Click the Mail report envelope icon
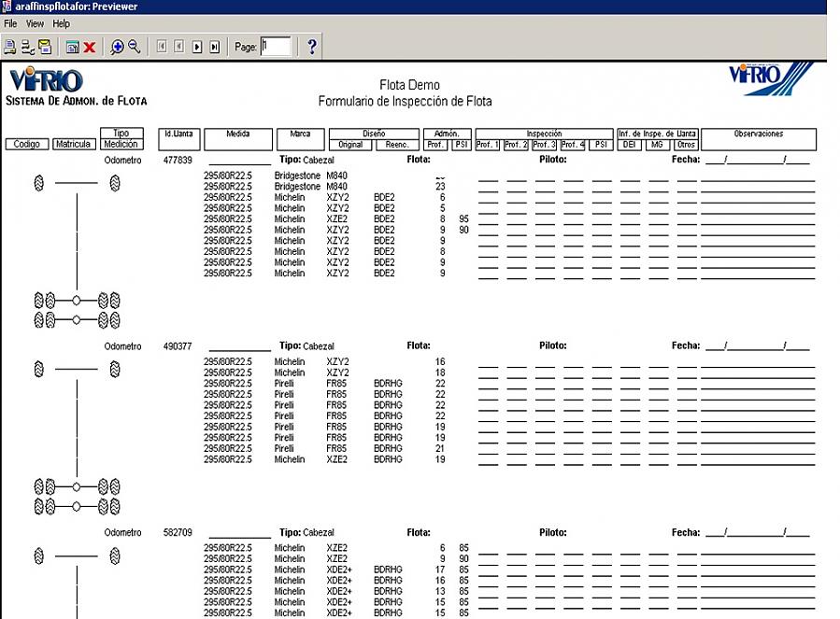The width and height of the screenshot is (840, 619). point(46,47)
